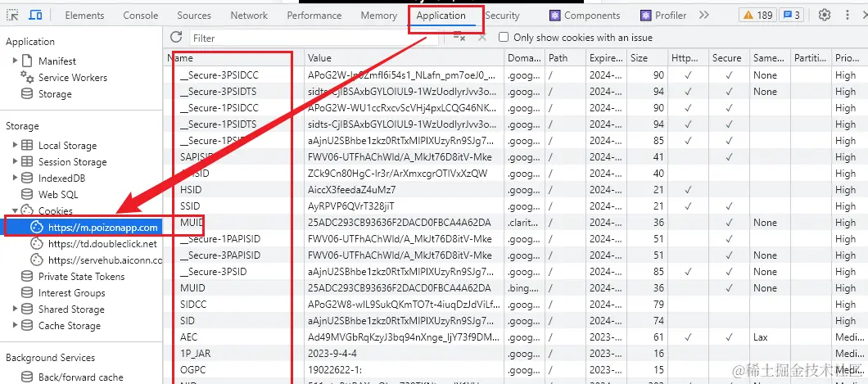Viewport: 868px width, 384px height.
Task: Select the Application tab
Action: click(x=441, y=16)
